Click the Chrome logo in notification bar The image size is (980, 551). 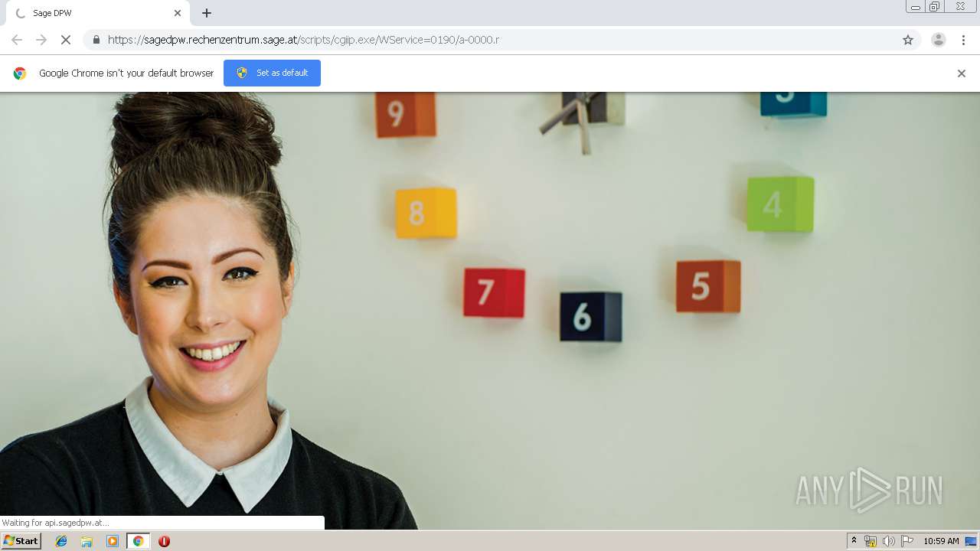pos(20,73)
